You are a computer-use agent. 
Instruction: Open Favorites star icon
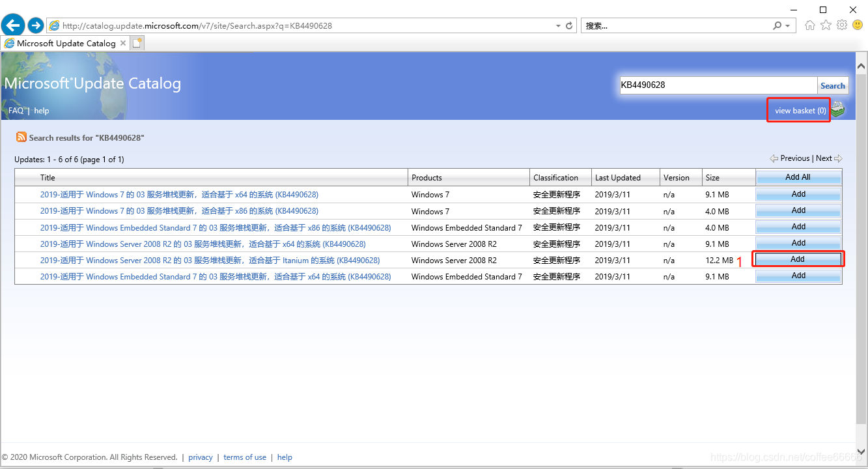[x=826, y=25]
